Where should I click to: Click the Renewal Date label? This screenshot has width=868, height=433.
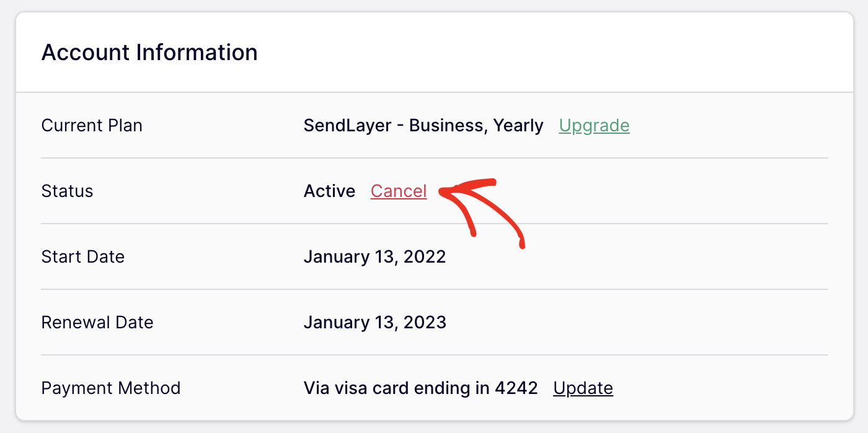(x=97, y=322)
